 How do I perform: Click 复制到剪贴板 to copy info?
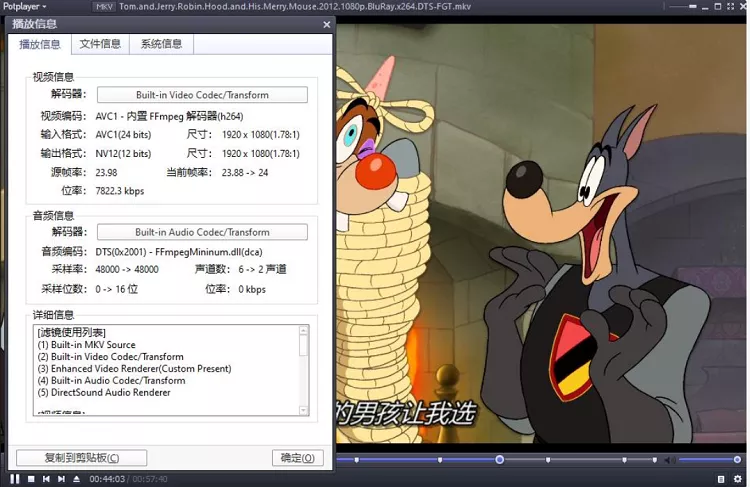(x=82, y=458)
